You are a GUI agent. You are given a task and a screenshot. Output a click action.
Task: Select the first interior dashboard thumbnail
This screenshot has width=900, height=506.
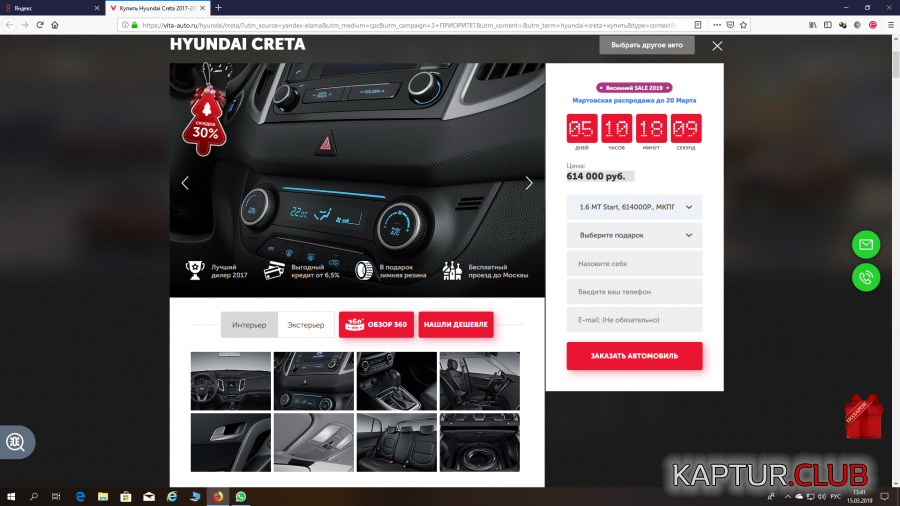click(x=230, y=380)
